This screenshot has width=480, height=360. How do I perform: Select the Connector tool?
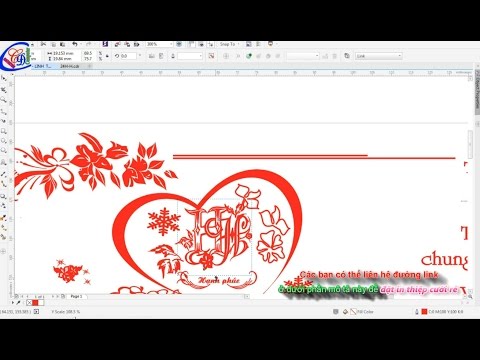pos(4,184)
